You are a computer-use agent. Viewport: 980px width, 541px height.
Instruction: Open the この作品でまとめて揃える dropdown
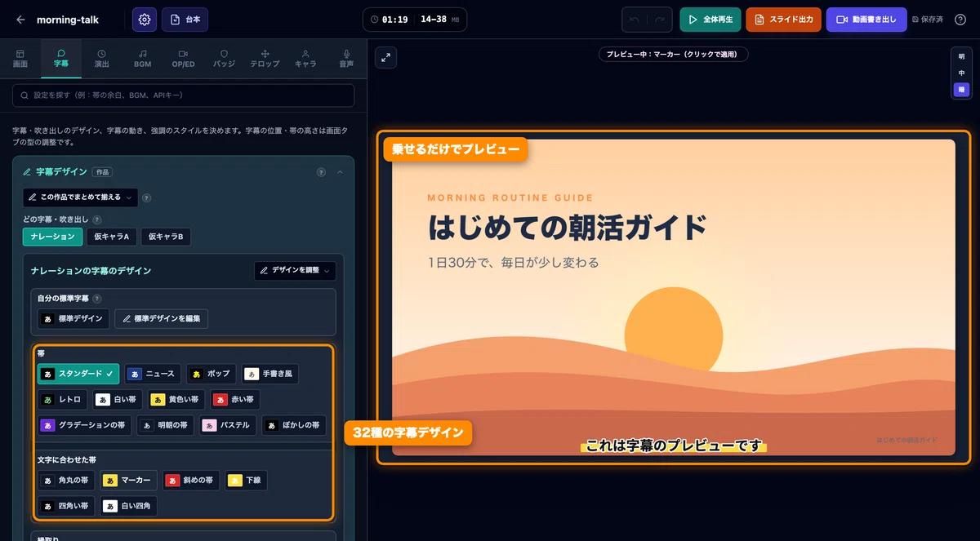pos(80,197)
